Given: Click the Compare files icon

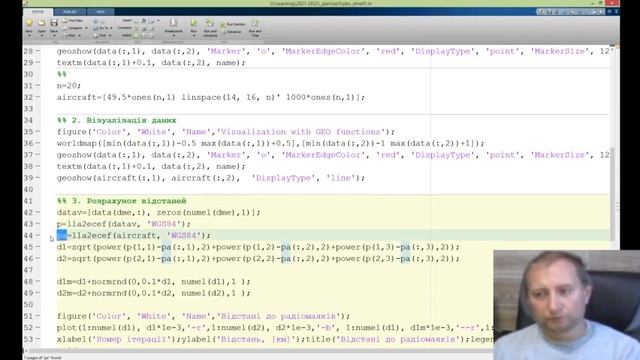Looking at the screenshot, I should click(x=64, y=28).
